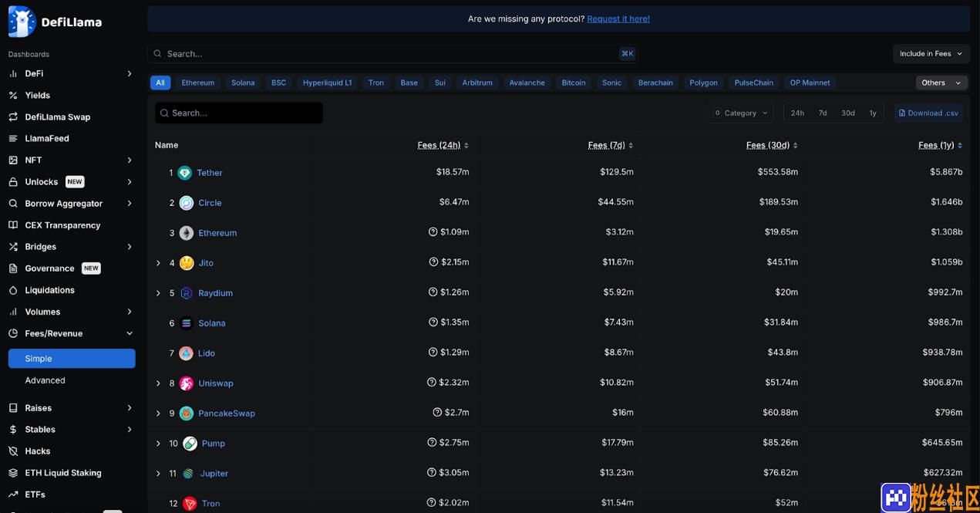Show the 30d time range column
The width and height of the screenshot is (980, 513).
(848, 113)
